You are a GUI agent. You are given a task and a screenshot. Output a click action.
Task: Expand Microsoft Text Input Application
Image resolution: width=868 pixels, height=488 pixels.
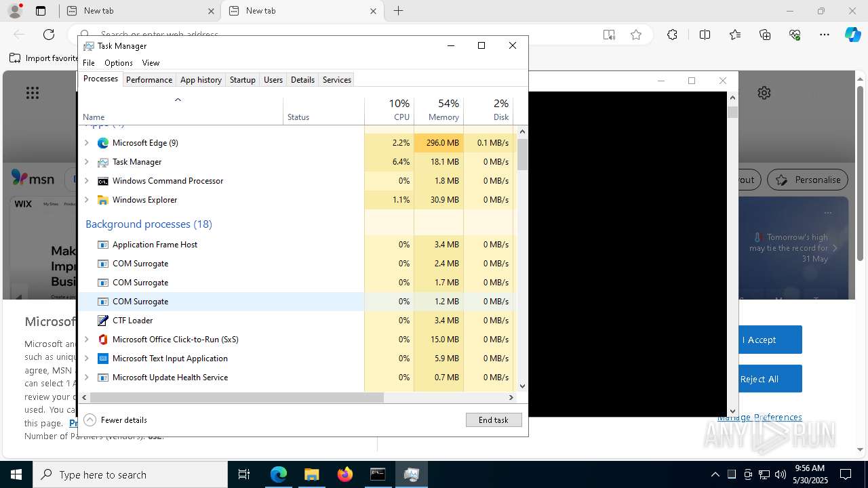click(x=86, y=359)
